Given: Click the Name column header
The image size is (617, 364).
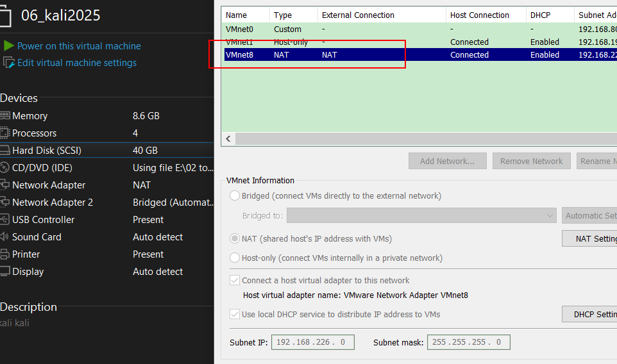Looking at the screenshot, I should click(246, 15).
